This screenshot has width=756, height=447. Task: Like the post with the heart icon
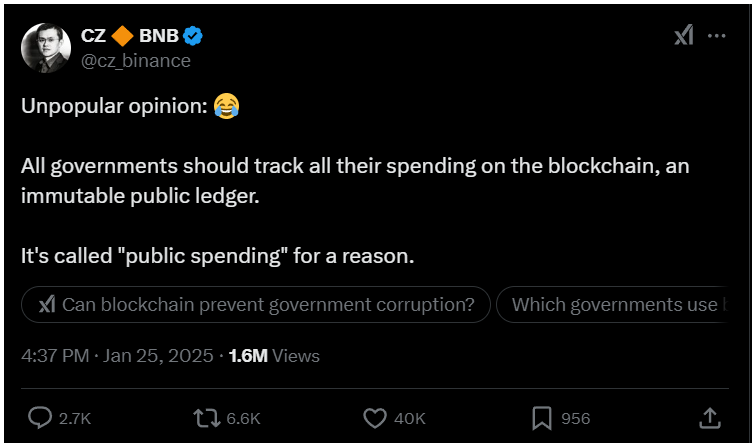(374, 417)
